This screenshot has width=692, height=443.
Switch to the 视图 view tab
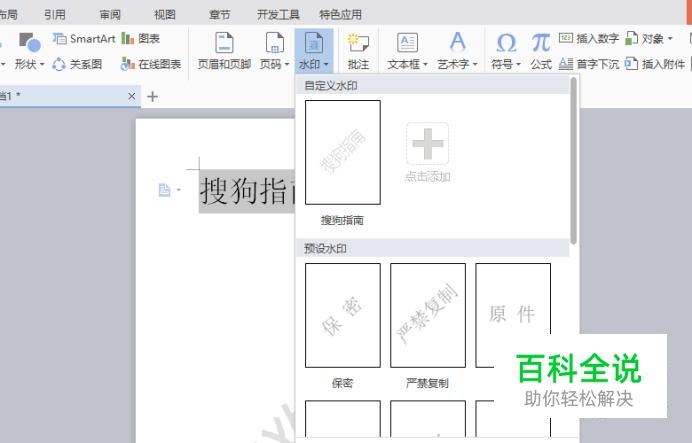165,15
